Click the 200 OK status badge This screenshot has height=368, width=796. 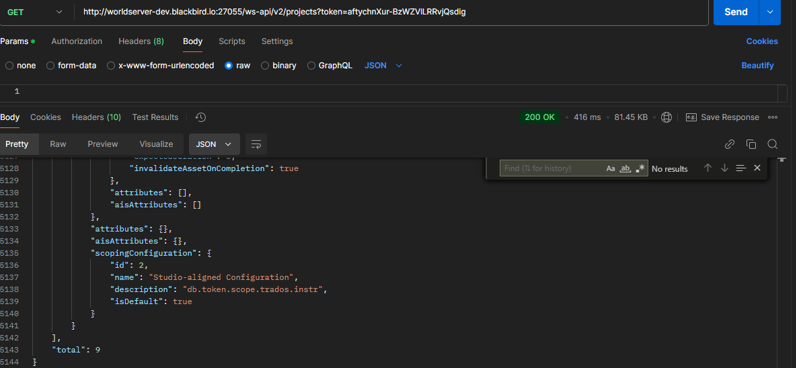click(540, 117)
